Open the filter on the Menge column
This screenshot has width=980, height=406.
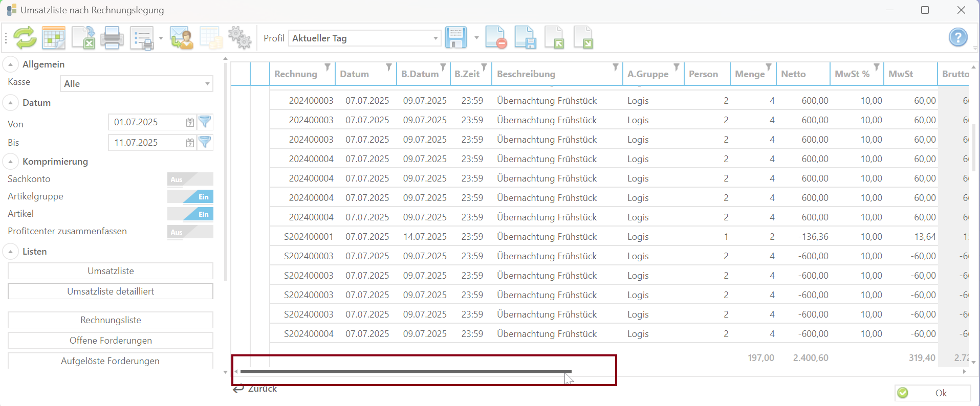[769, 67]
